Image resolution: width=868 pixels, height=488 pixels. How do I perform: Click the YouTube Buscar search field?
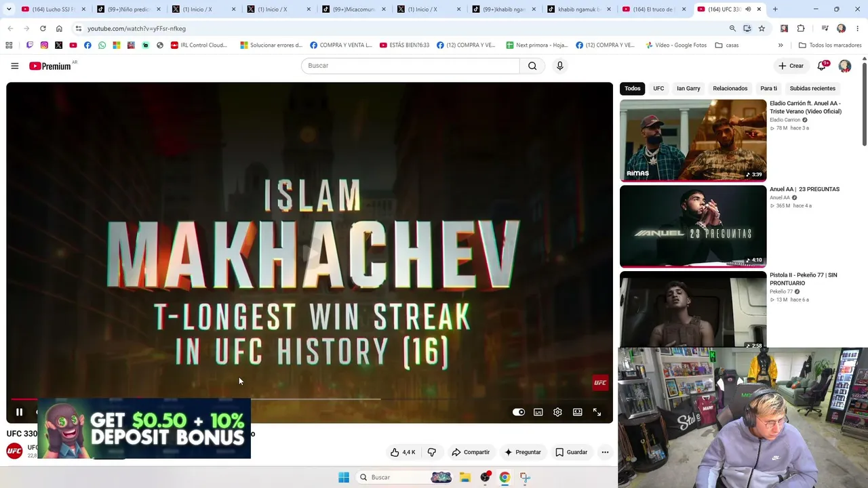coord(410,66)
